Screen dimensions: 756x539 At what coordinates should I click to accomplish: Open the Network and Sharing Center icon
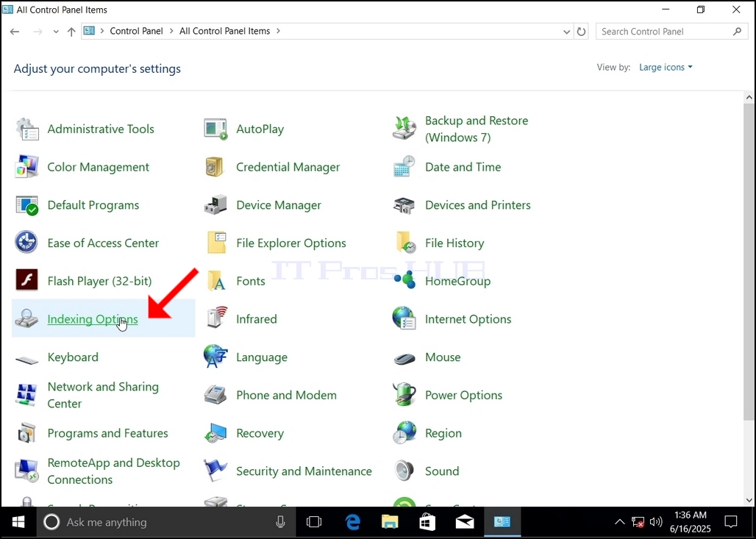tap(26, 395)
